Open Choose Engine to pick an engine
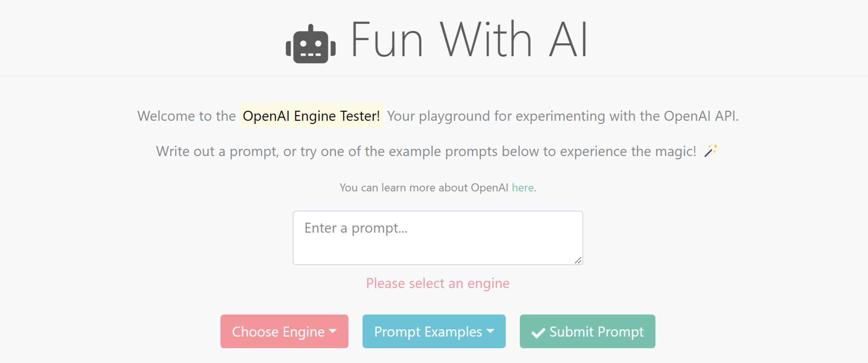The height and width of the screenshot is (363, 868). click(284, 332)
